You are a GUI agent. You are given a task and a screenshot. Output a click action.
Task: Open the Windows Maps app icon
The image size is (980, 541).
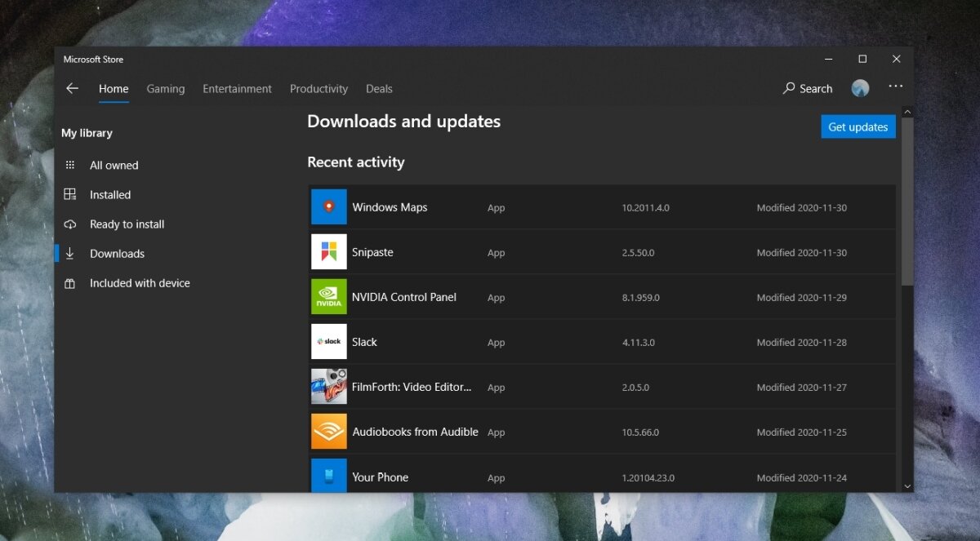pyautogui.click(x=328, y=206)
